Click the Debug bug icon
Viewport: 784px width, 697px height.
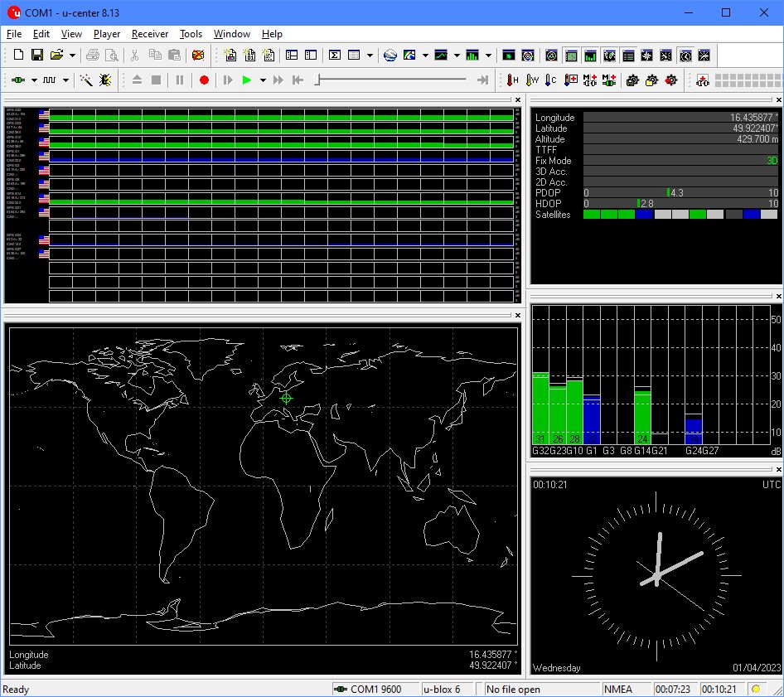[x=105, y=80]
